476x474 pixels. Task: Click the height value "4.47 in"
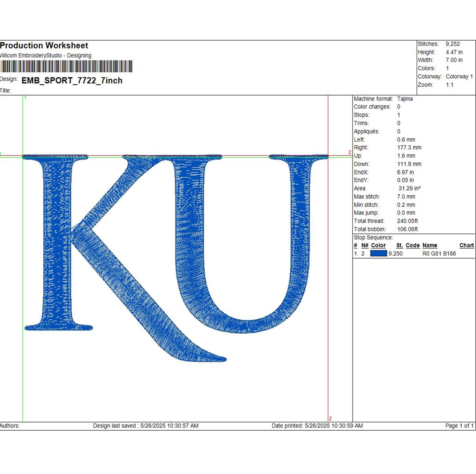(x=454, y=52)
